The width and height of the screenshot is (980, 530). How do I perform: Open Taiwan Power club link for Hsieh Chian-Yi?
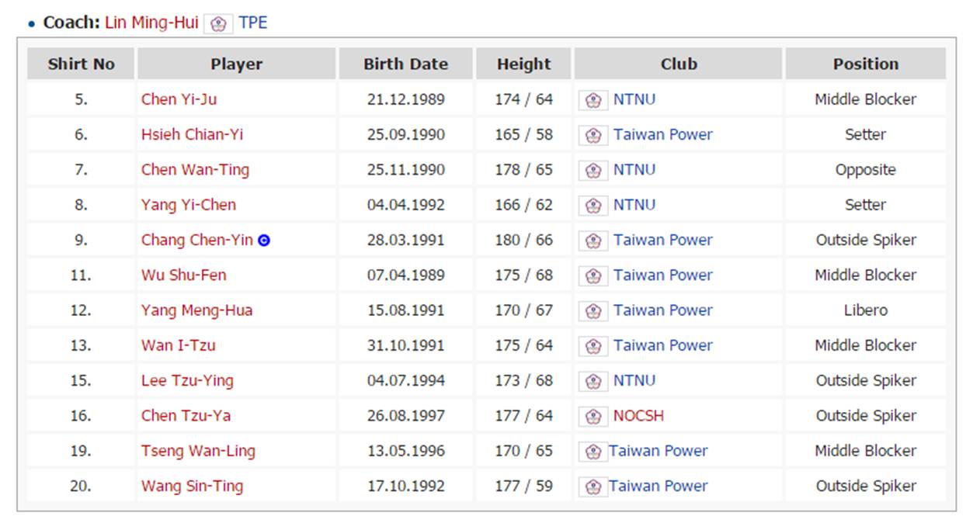(x=663, y=134)
